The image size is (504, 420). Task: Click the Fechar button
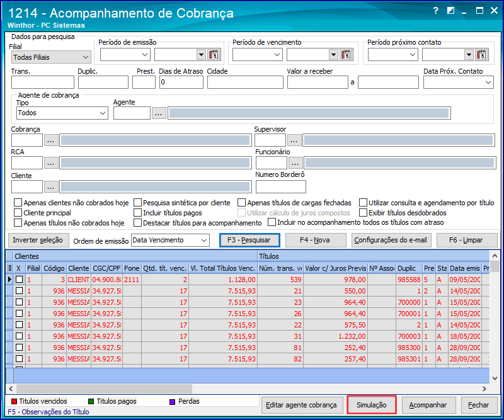pos(479,405)
